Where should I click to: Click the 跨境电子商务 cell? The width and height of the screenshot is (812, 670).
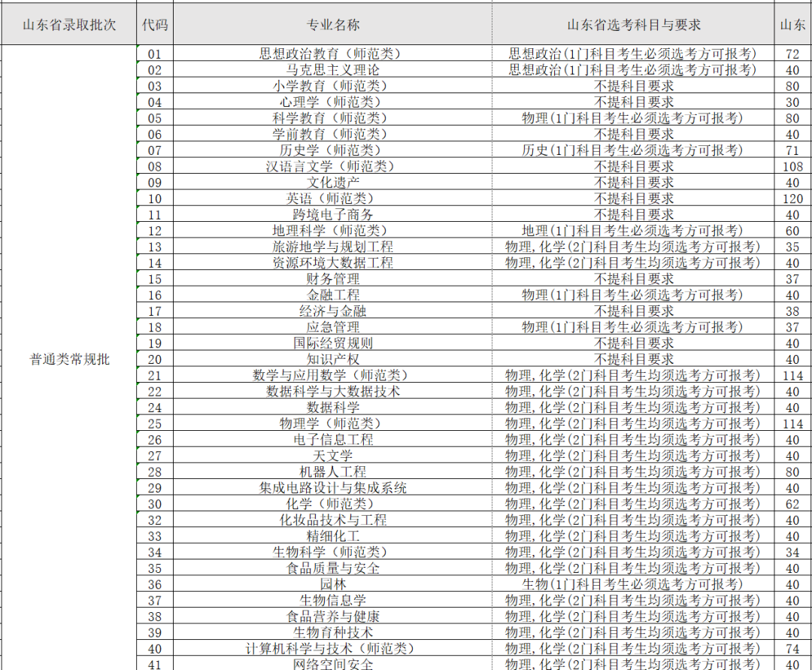tap(332, 214)
